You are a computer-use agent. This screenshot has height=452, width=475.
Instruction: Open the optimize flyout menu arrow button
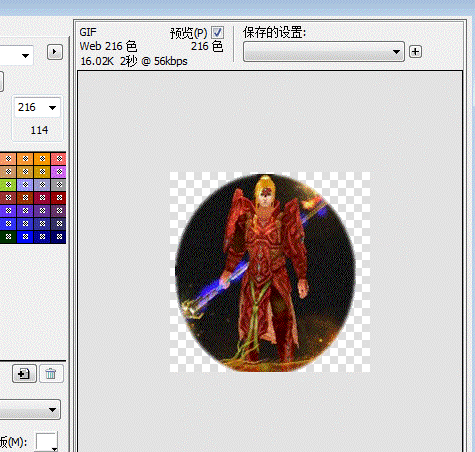coord(55,52)
